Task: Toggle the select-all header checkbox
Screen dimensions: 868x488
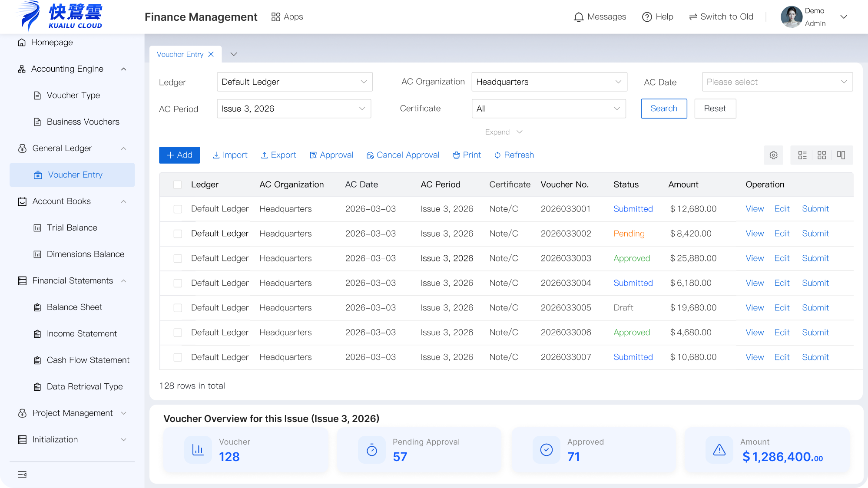Action: (x=177, y=185)
